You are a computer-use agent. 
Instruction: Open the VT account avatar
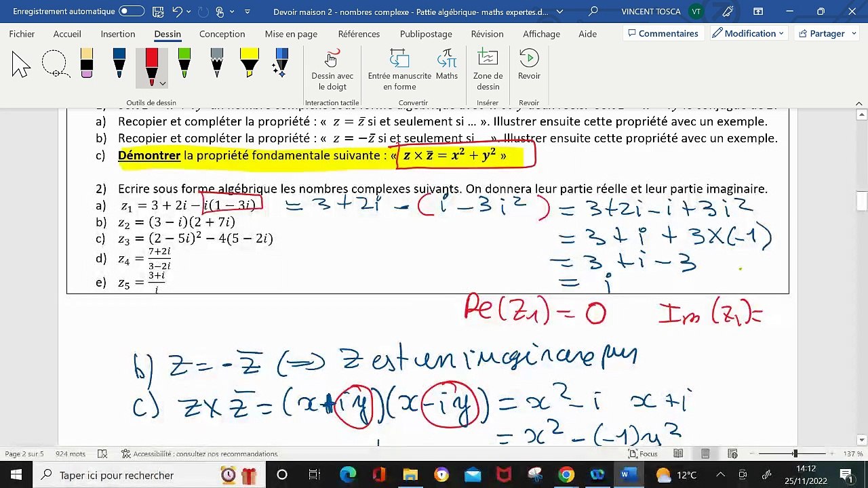696,12
